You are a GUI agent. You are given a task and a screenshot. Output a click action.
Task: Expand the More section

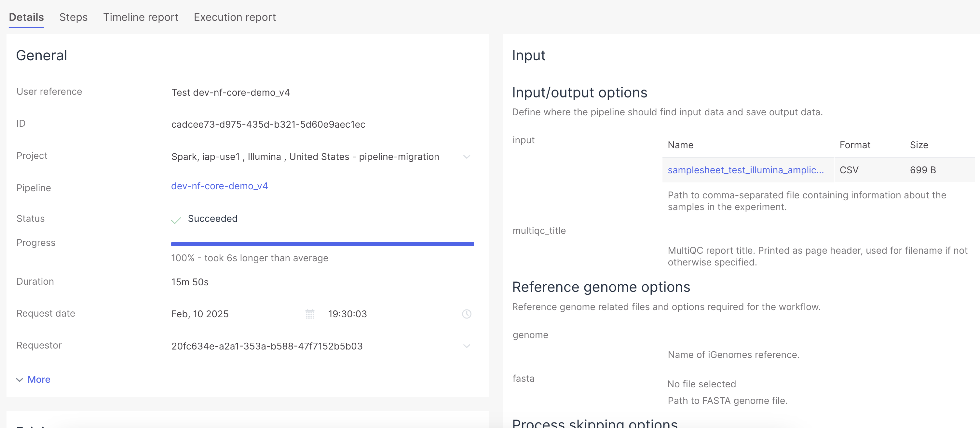click(39, 380)
